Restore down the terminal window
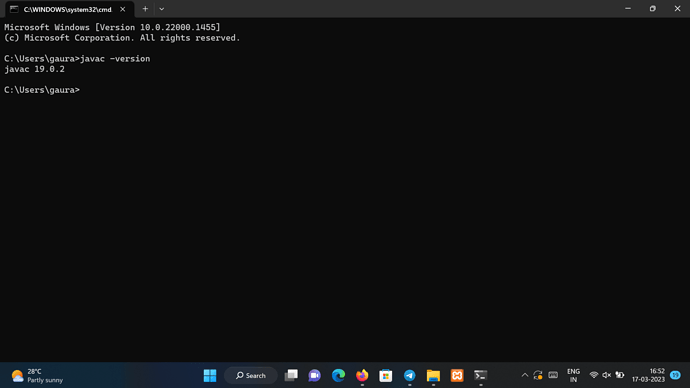Screen dimensions: 690x388 pyautogui.click(x=653, y=8)
